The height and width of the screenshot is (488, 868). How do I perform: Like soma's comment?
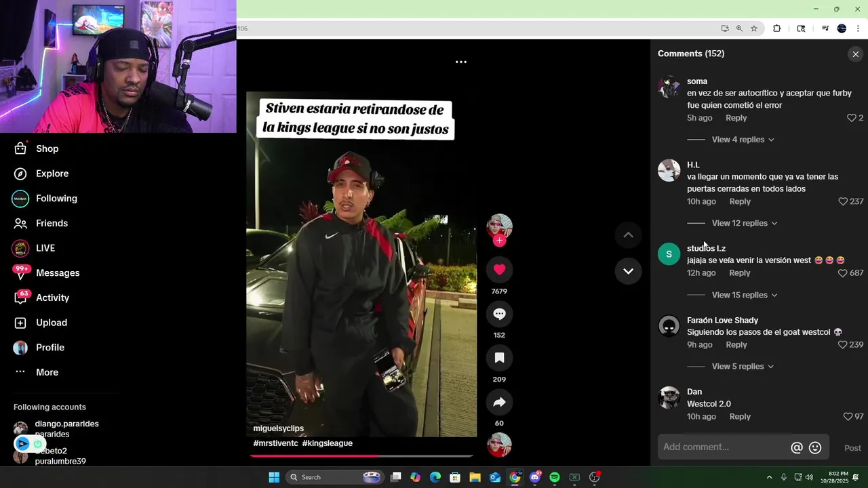(852, 118)
